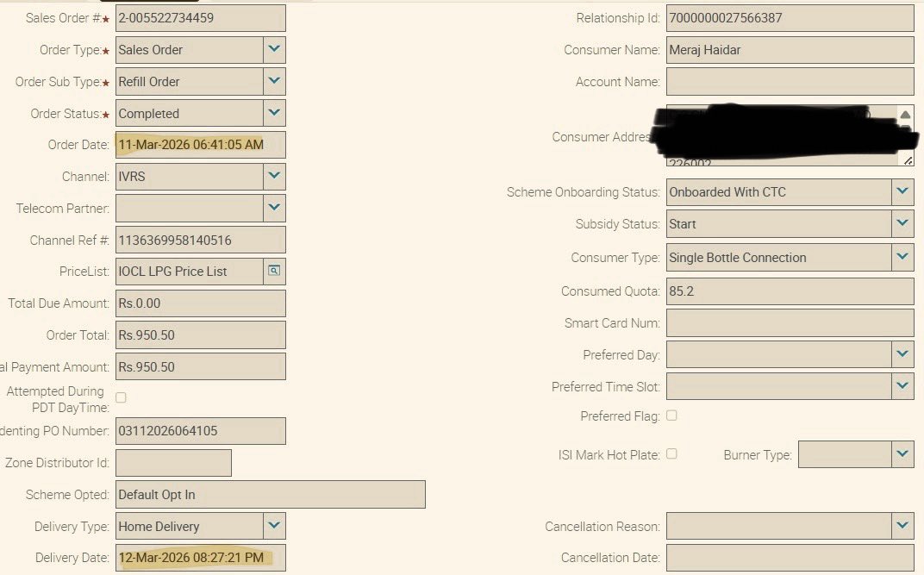The width and height of the screenshot is (924, 575).
Task: Click the Sales Order number field
Action: 200,18
